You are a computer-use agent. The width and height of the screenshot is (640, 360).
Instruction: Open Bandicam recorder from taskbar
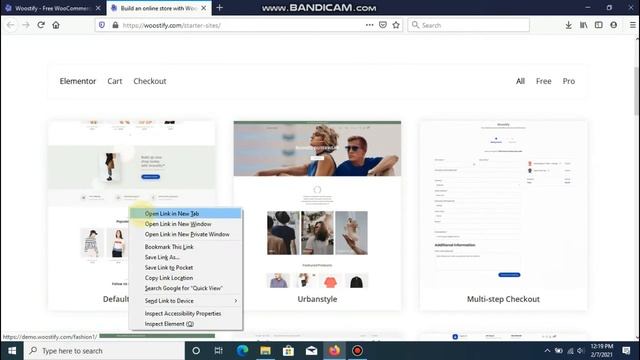[357, 351]
